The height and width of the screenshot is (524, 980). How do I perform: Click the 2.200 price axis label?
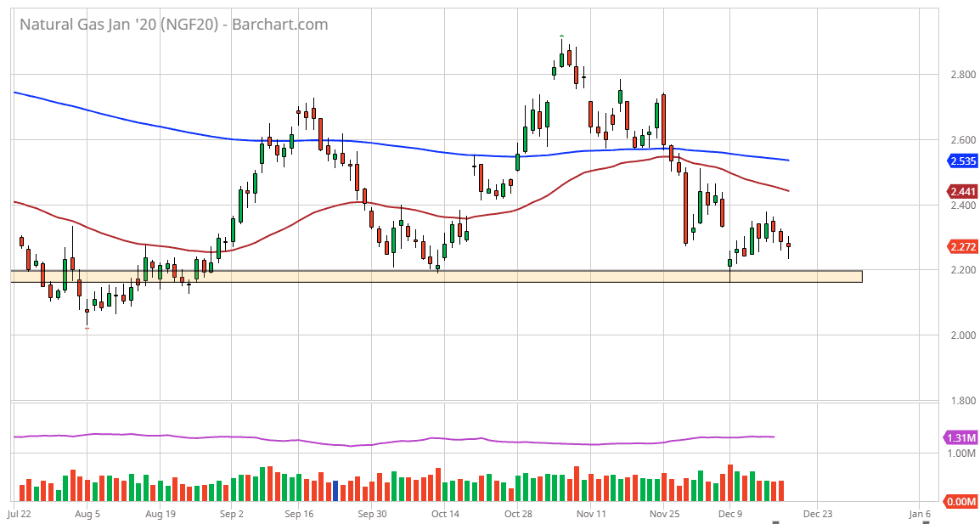point(962,270)
